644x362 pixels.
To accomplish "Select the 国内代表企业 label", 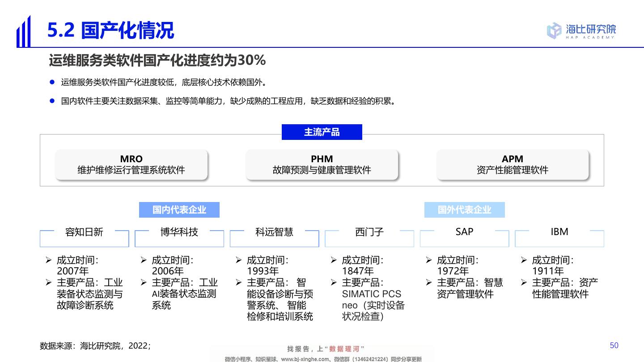I will [179, 210].
